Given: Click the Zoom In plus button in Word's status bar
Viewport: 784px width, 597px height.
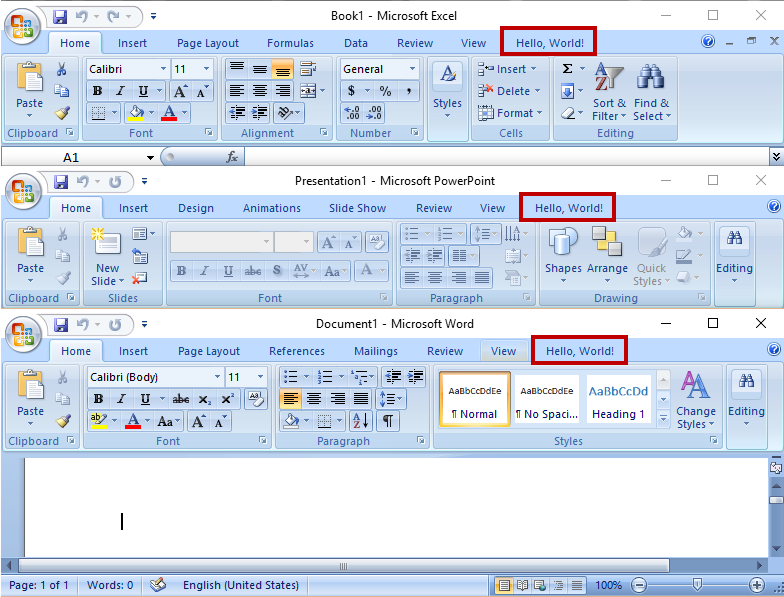Looking at the screenshot, I should pos(756,584).
